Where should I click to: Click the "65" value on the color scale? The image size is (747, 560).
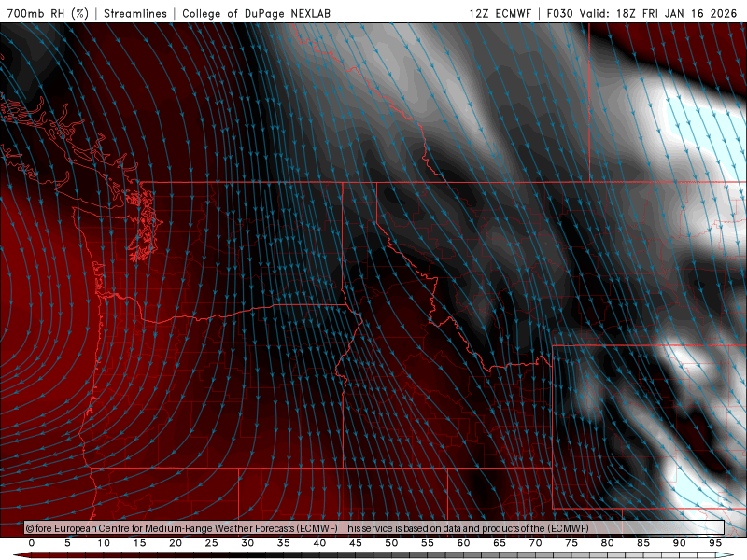tap(500, 543)
